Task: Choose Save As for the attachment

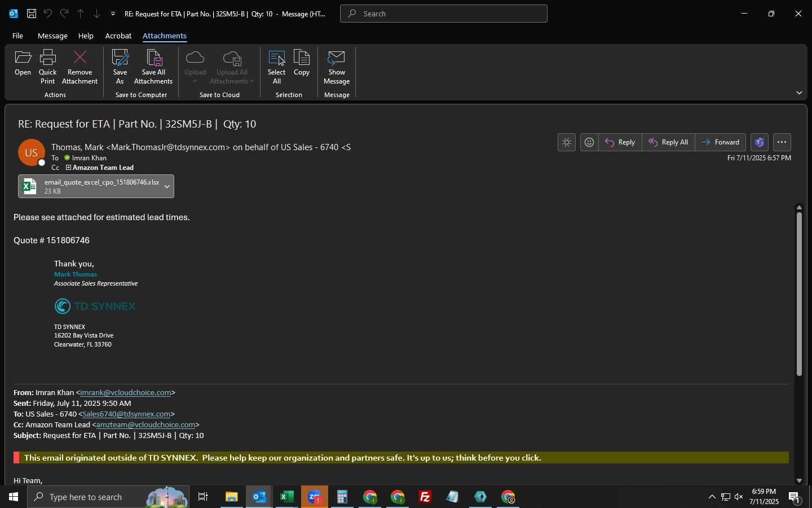Action: (x=120, y=67)
